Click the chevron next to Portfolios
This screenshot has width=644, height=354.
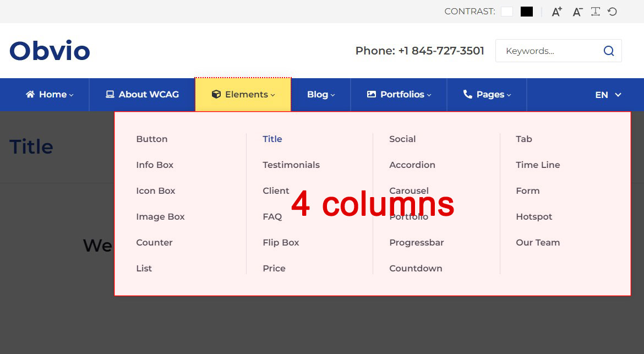[x=429, y=95]
